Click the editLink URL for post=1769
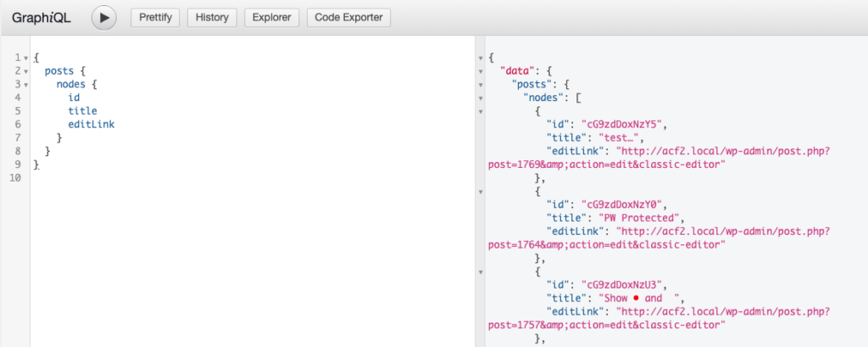The height and width of the screenshot is (347, 868). [659, 158]
